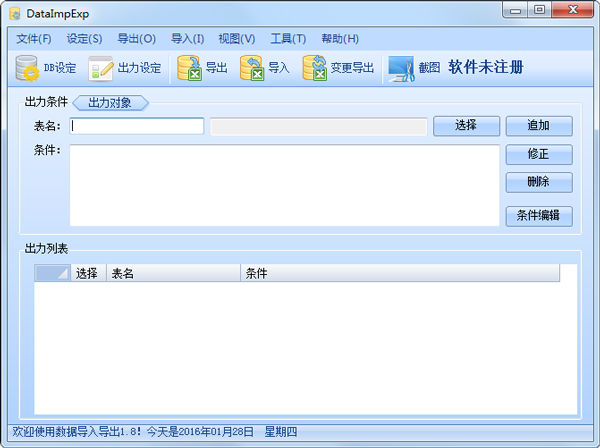
Task: Open the 帮助(H) menu
Action: pos(340,38)
